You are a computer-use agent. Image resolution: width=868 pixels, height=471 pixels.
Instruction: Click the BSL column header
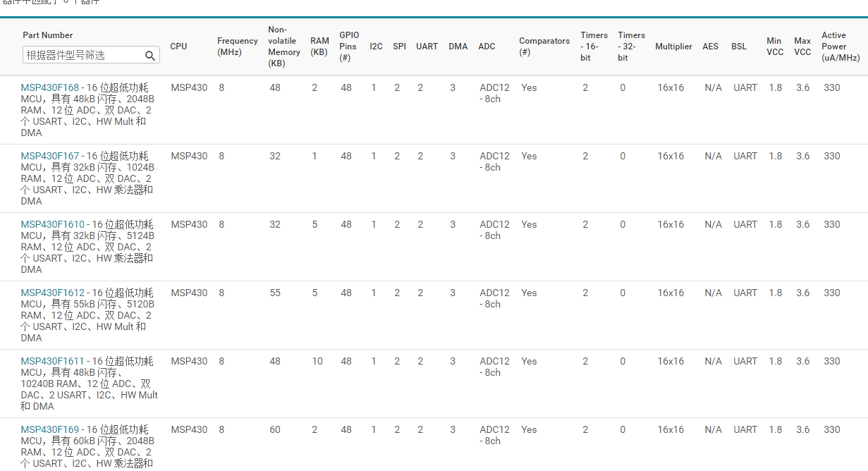click(738, 47)
